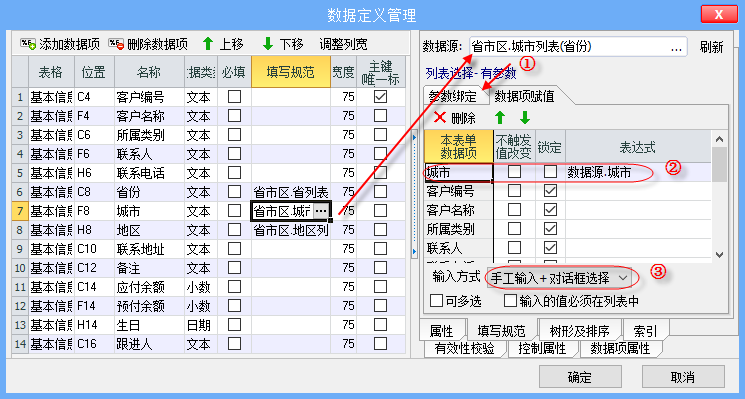Click green down arrow beside 删除
745x399 pixels.
pos(525,117)
